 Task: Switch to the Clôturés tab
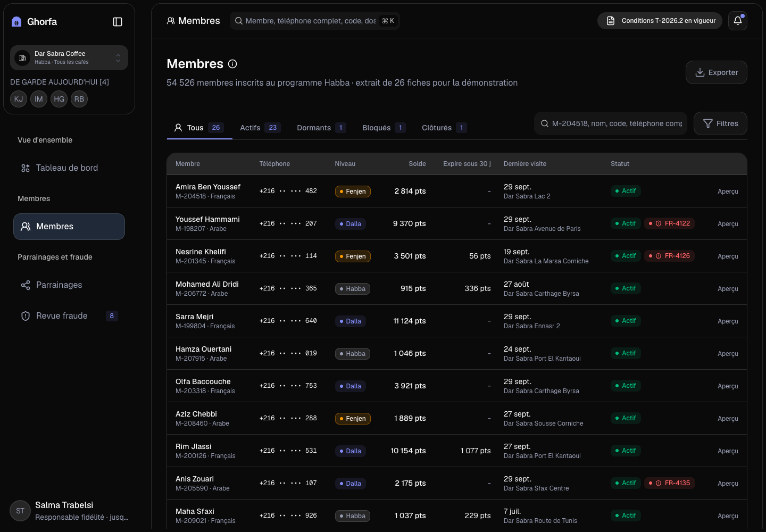coord(444,128)
